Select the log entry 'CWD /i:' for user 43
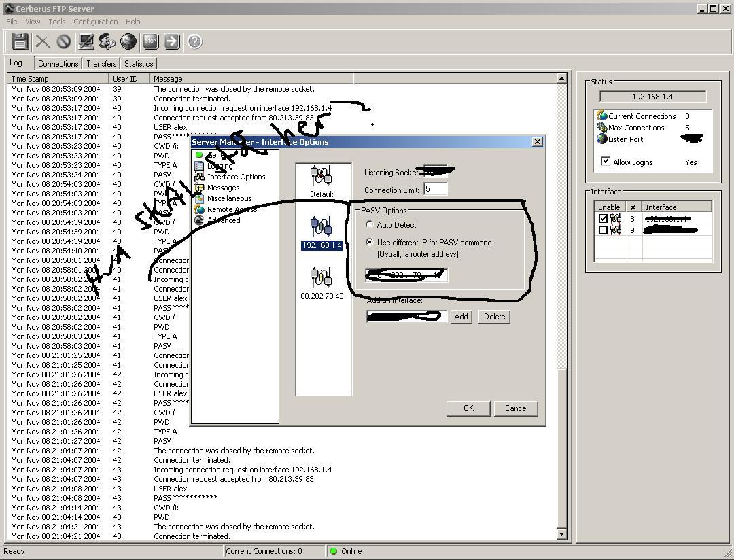Screen dimensions: 734x560 pos(167,508)
